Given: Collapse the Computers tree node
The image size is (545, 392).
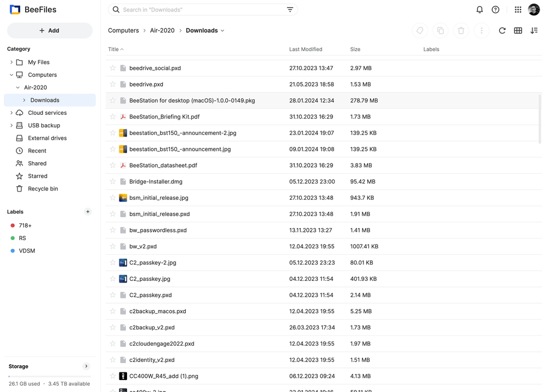Looking at the screenshot, I should pyautogui.click(x=11, y=75).
